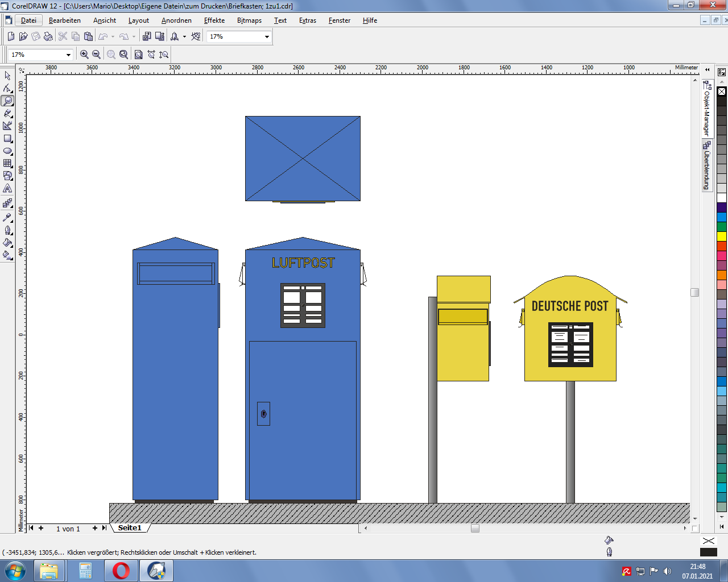Open Opera browser from the taskbar
728x582 pixels.
click(x=121, y=571)
